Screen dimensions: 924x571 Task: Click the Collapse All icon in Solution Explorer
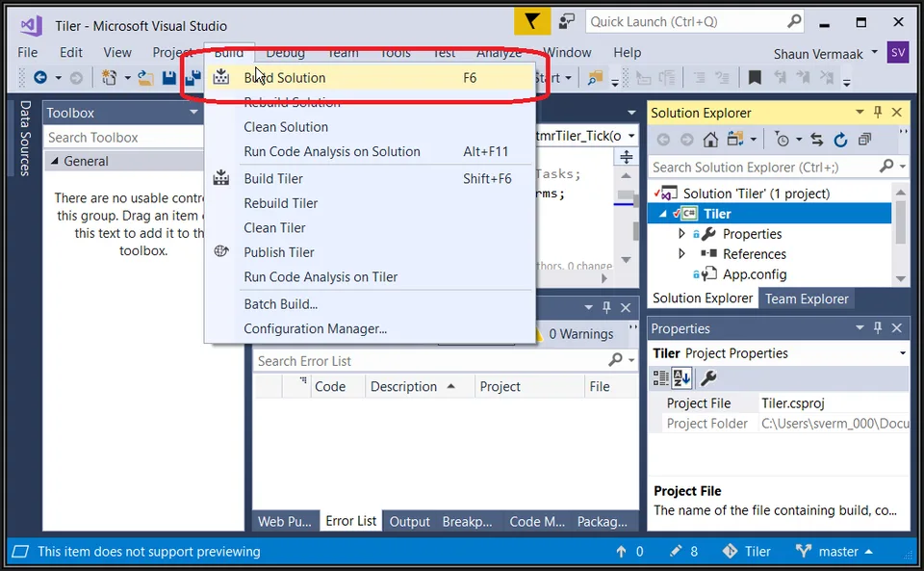tap(864, 140)
